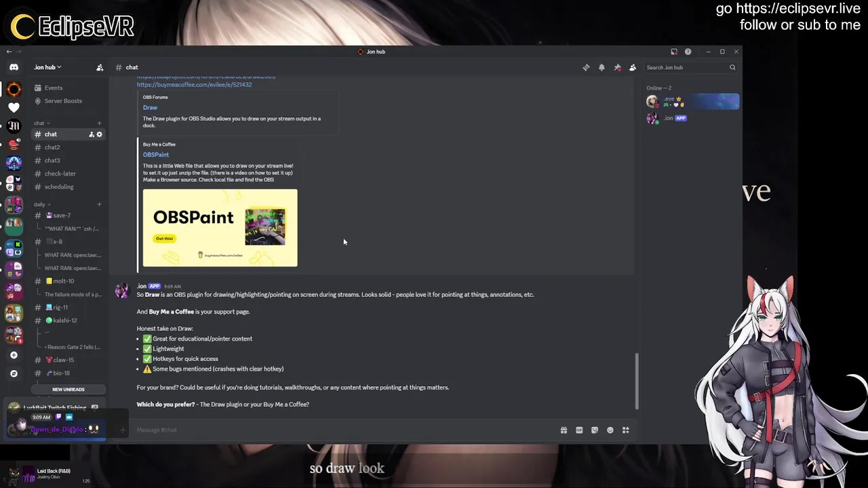Screen dimensions: 868x488
Task: Open gift icon in message bar
Action: 564,430
